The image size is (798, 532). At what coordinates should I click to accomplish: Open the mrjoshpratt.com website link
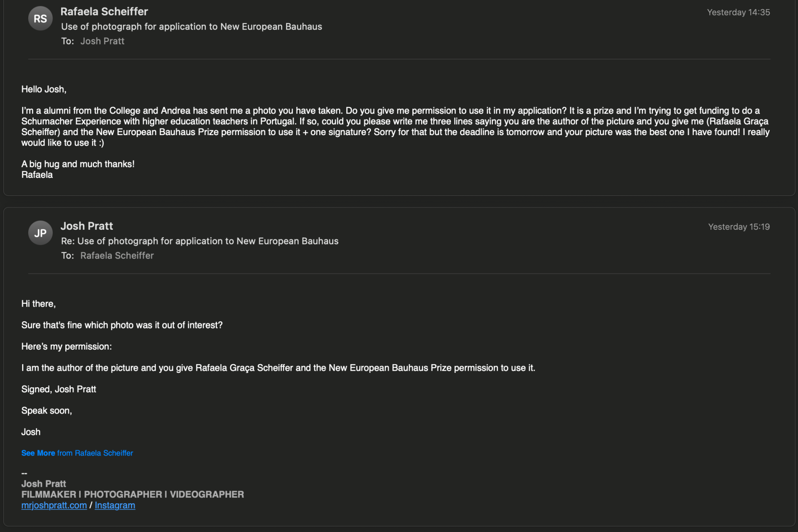[54, 505]
